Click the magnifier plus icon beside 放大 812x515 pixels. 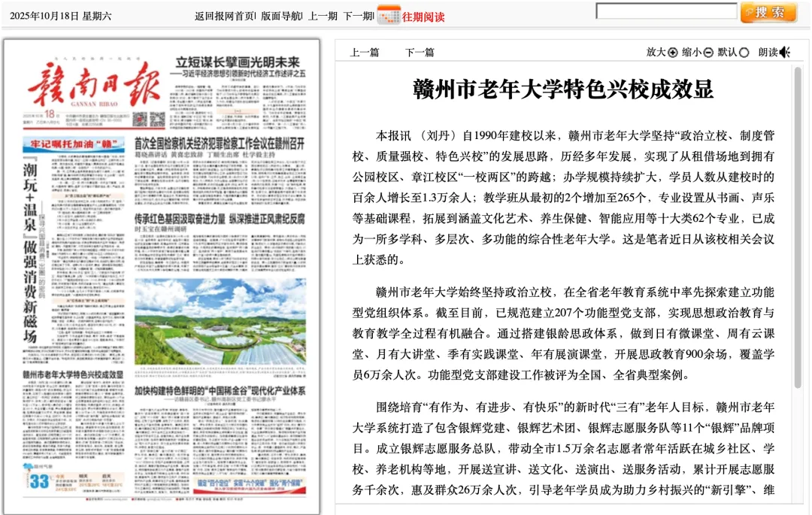coord(673,53)
